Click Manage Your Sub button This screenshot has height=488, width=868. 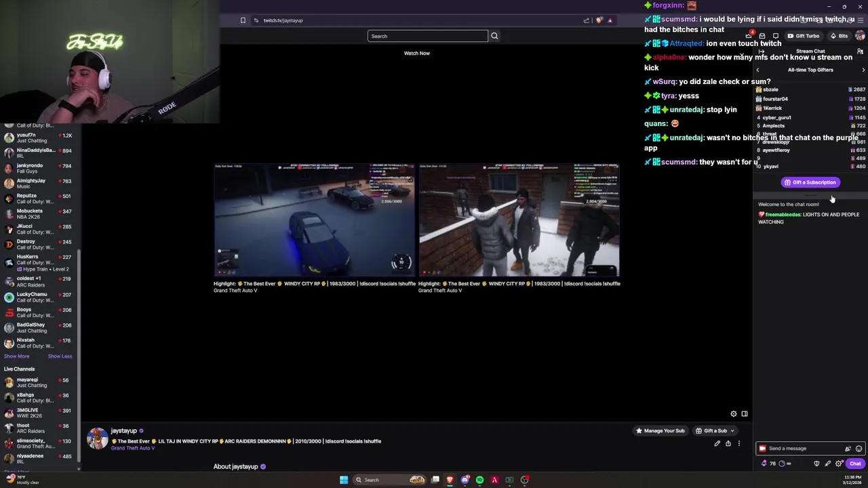660,431
